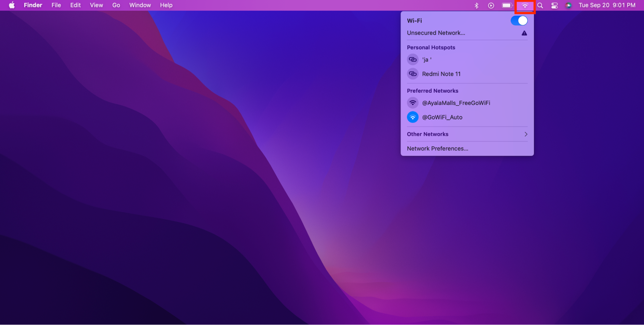Expand Other Networks list
644x325 pixels.
[x=467, y=134]
